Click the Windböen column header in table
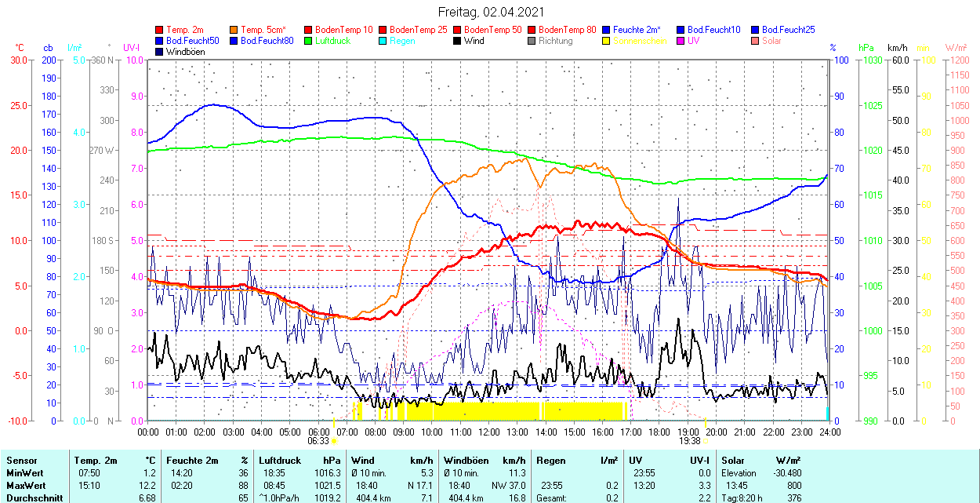 coord(466,461)
